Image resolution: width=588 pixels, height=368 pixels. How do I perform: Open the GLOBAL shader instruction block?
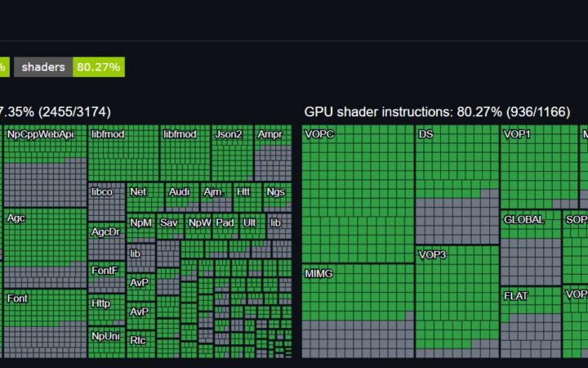(531, 248)
